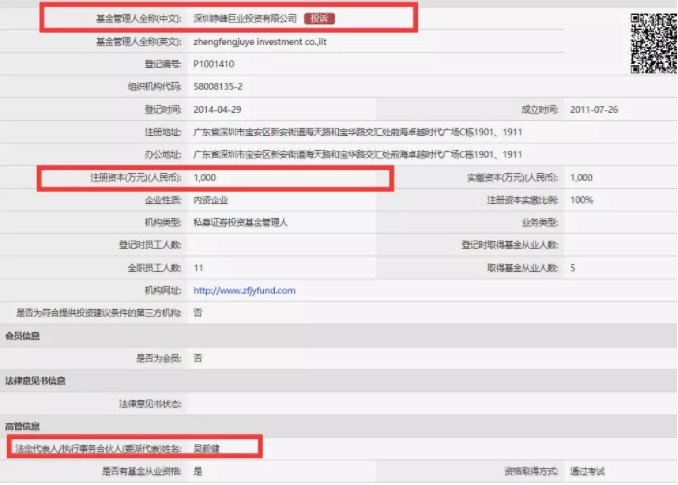Viewport: 678px width, 485px height.
Task: Click 私募证券投资基金管理人 institution type
Action: 240,222
